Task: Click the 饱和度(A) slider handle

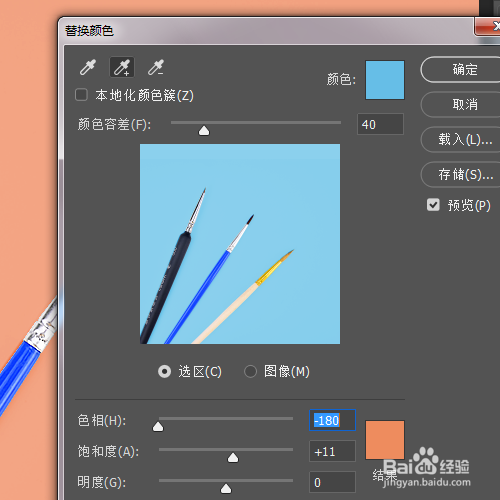Action: 233,458
